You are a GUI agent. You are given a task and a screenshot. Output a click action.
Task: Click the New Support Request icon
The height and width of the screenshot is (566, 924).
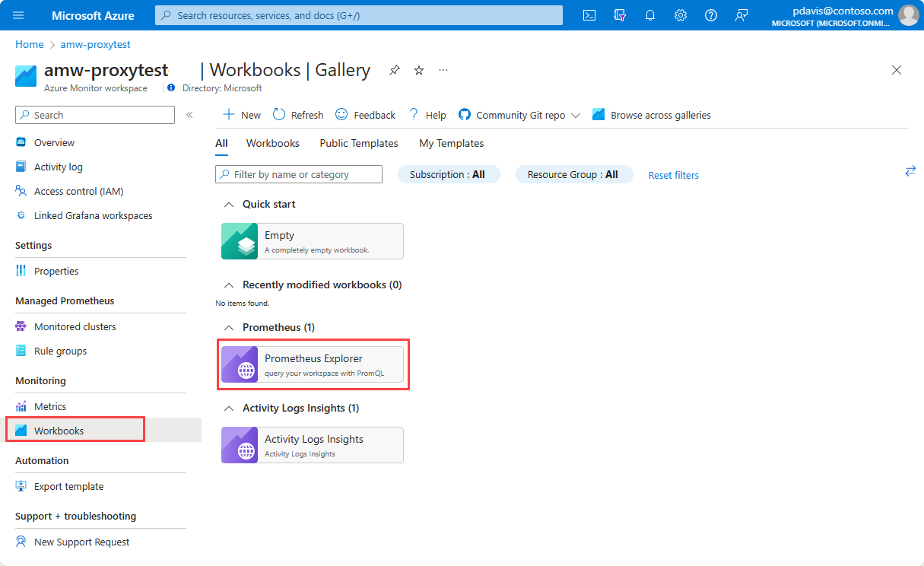tap(21, 542)
